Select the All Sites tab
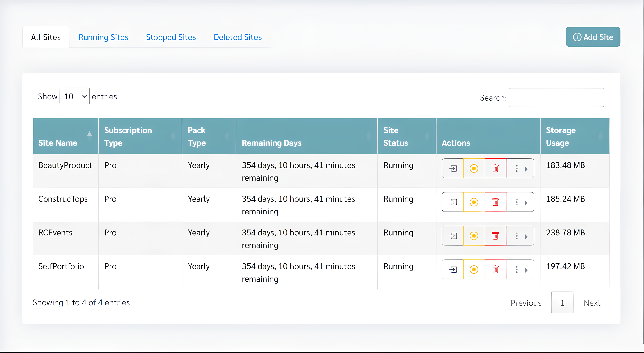The width and height of the screenshot is (644, 353). tap(46, 37)
